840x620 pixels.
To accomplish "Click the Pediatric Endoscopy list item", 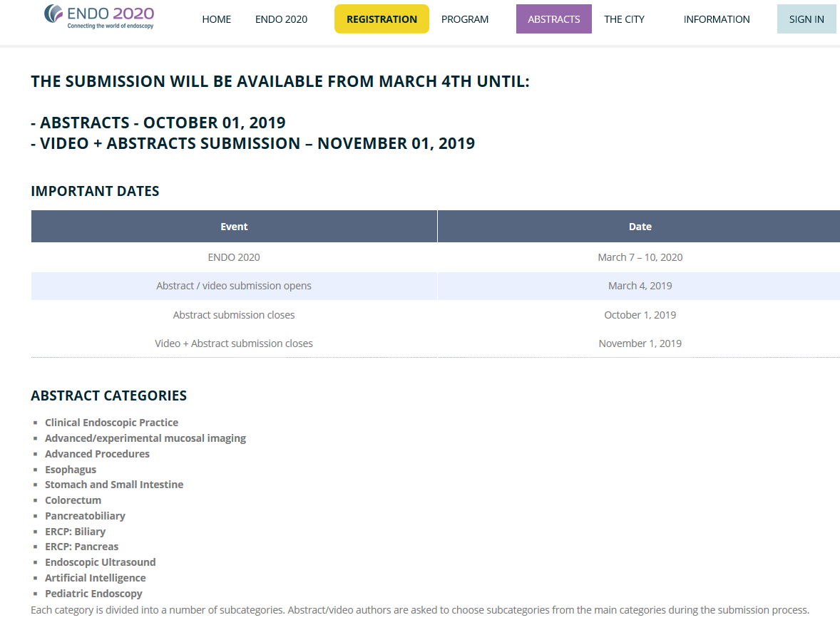I will 93,593.
